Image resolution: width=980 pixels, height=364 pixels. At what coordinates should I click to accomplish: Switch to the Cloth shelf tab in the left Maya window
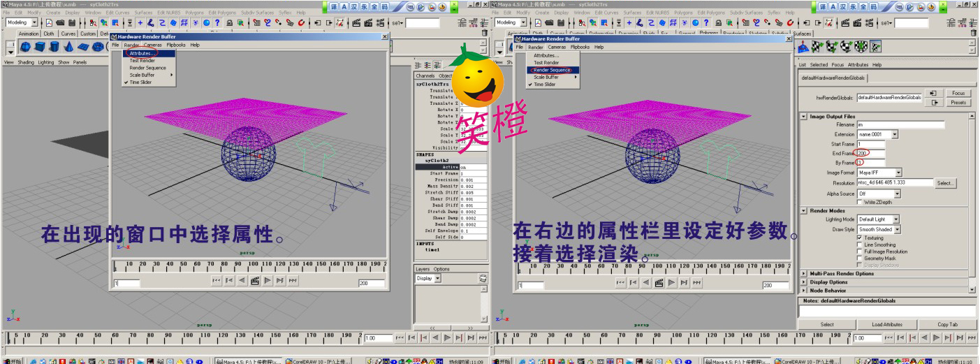[49, 34]
